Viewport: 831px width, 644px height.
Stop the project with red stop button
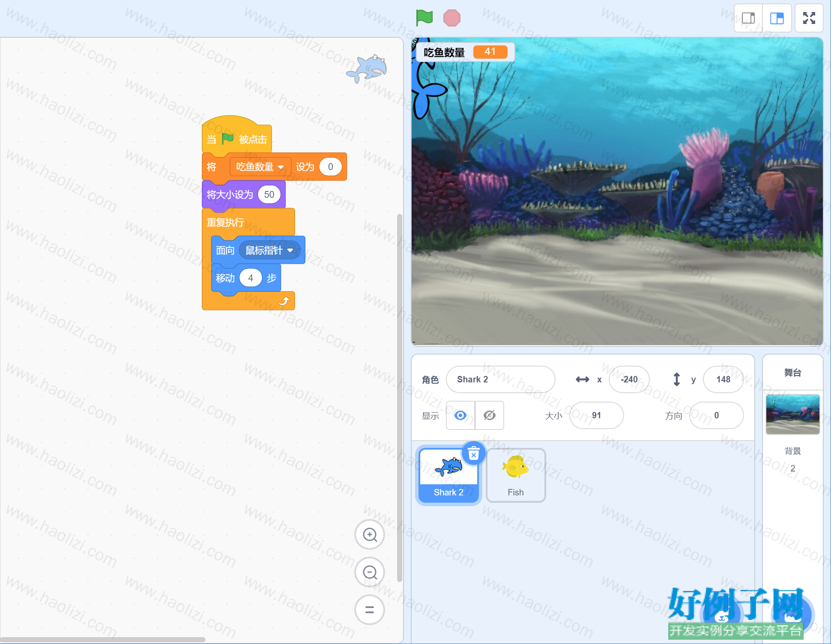pyautogui.click(x=451, y=18)
